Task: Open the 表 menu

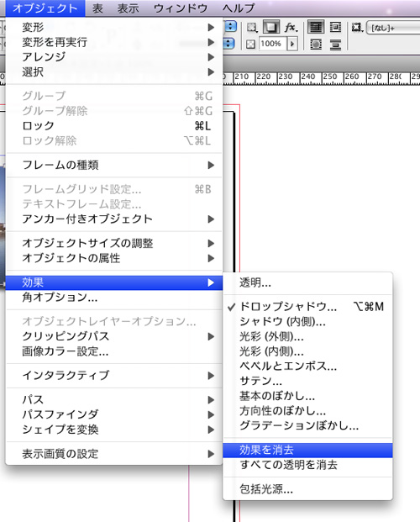Action: [97, 8]
